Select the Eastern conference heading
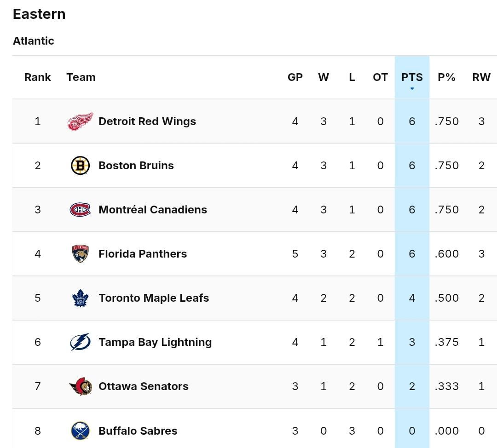Screen dimensions: 497x448 point(39,14)
